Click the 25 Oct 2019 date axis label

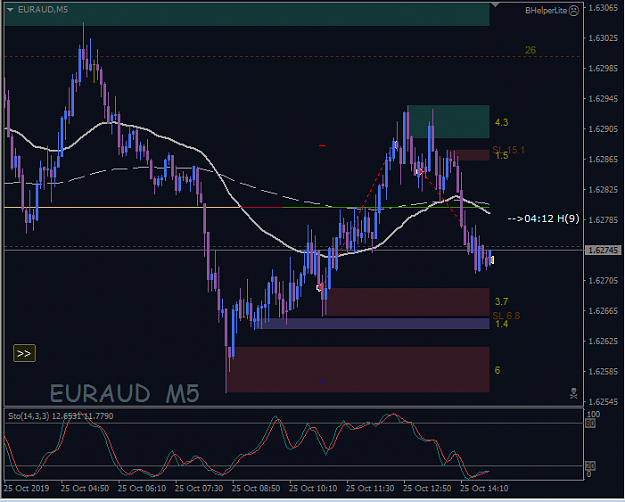pyautogui.click(x=26, y=488)
